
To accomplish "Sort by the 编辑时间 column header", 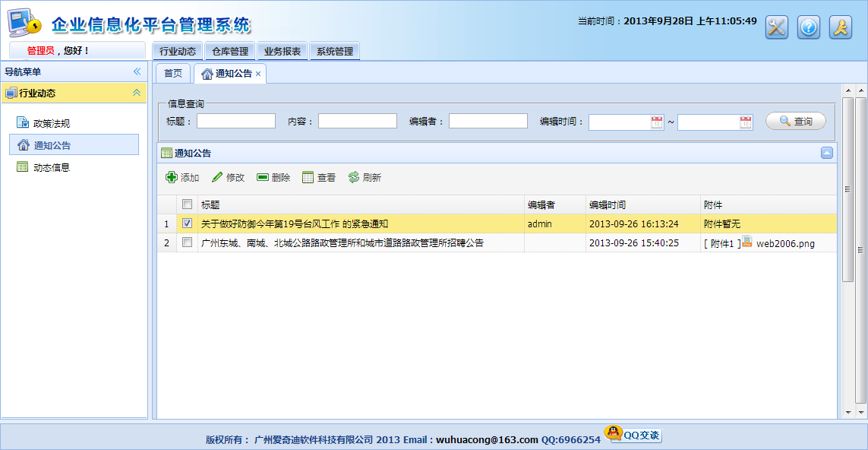I will [643, 204].
